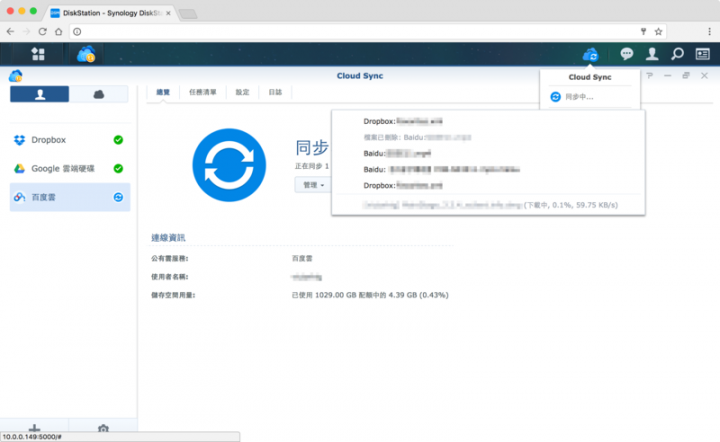Click the large blue sync status icon

point(229,165)
